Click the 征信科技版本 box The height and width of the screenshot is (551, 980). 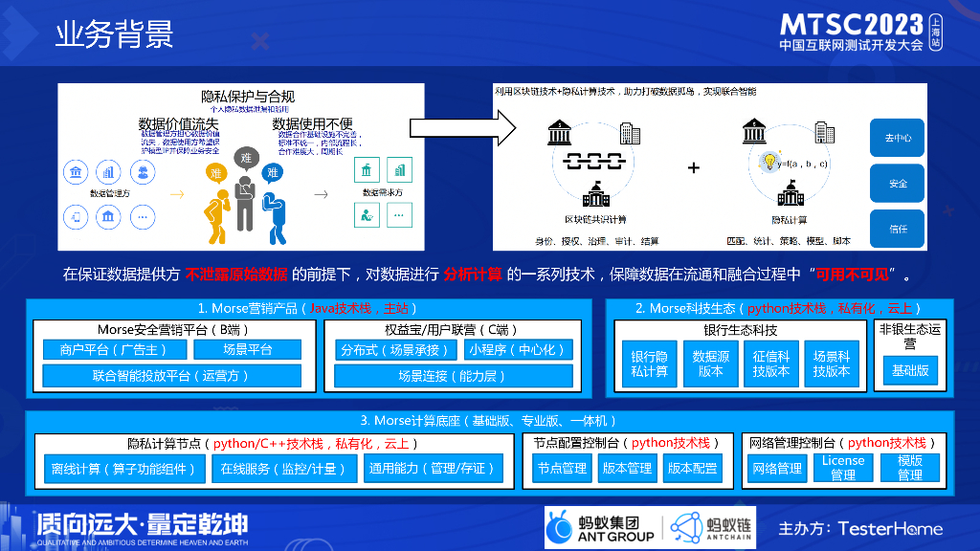[x=771, y=364]
